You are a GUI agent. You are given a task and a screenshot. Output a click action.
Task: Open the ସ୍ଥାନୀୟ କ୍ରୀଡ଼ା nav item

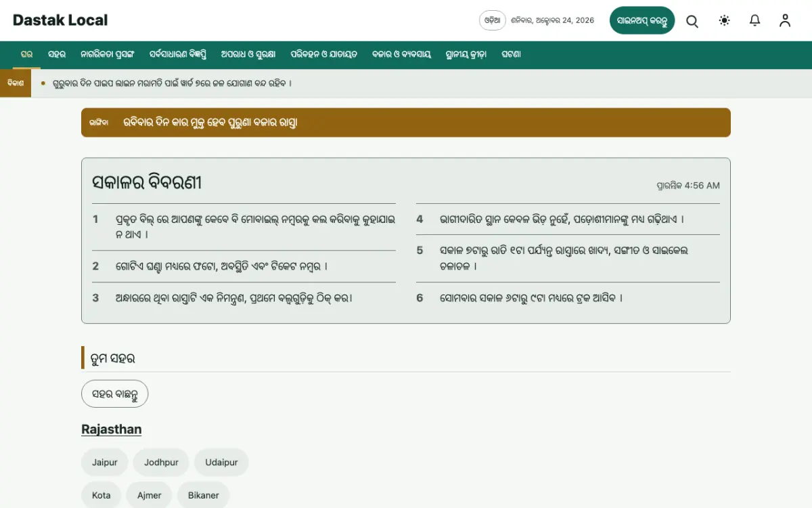466,54
